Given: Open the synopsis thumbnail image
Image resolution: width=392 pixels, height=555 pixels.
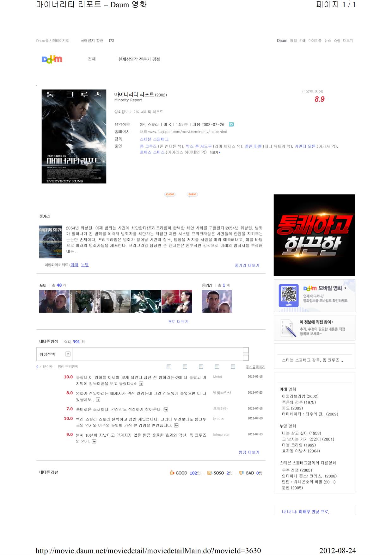Looking at the screenshot, I should click(51, 242).
